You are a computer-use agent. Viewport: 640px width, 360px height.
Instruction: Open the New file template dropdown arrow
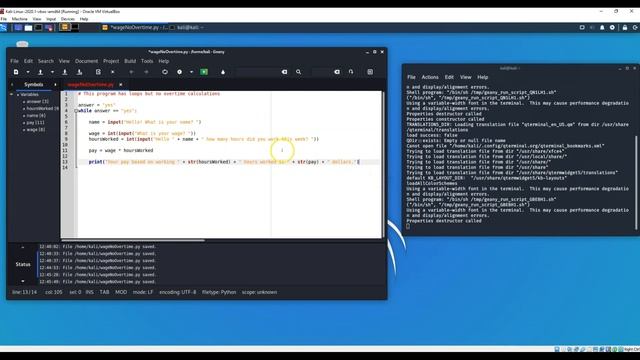coord(28,72)
